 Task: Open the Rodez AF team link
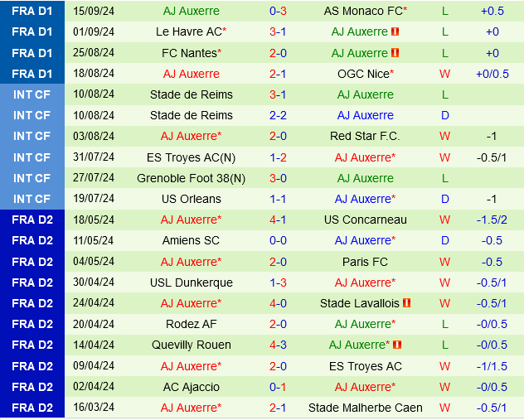point(191,324)
